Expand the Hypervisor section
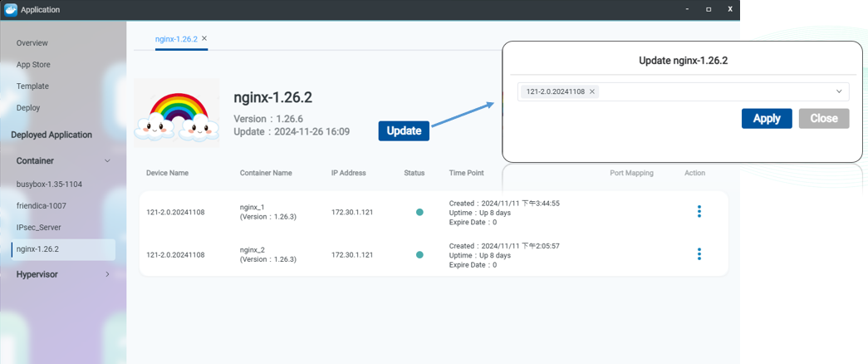Image resolution: width=868 pixels, height=364 pixels. tap(107, 274)
